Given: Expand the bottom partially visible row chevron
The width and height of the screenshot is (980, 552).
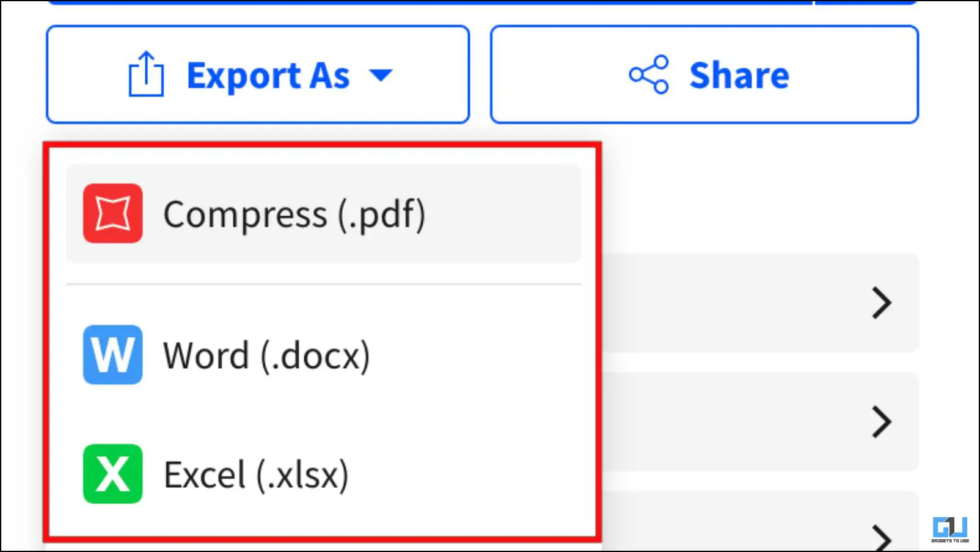Looking at the screenshot, I should [x=881, y=537].
